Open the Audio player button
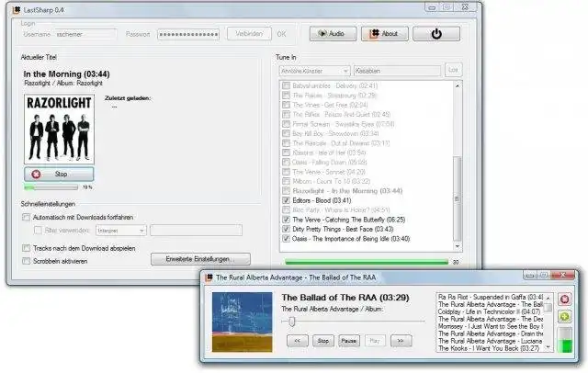This screenshot has width=588, height=373. coord(333,34)
